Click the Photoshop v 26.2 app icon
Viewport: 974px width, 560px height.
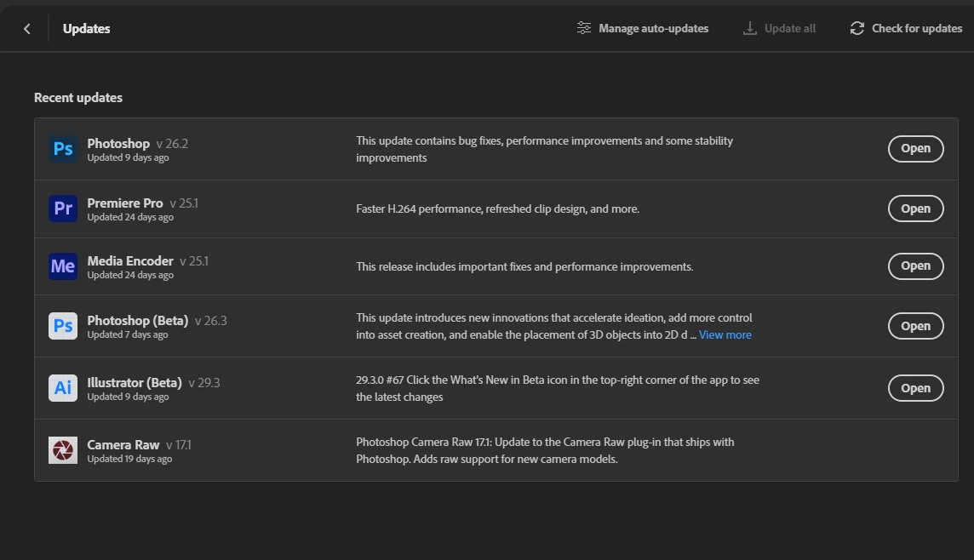coord(63,149)
